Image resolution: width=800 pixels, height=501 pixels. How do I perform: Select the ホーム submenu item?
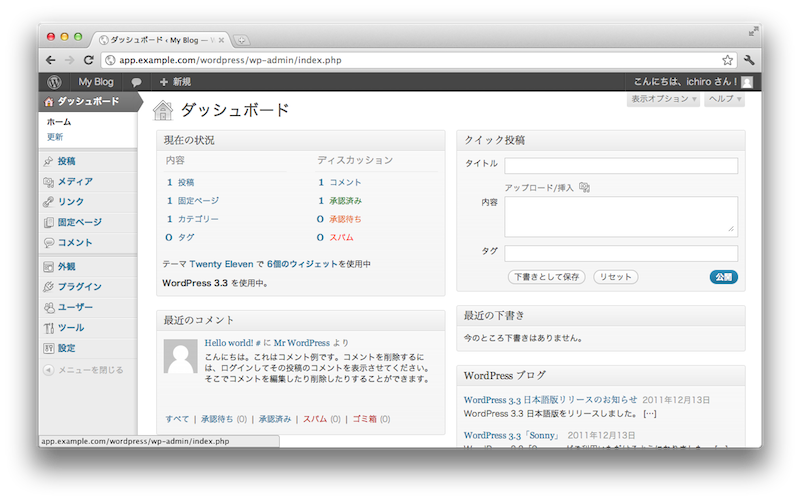click(59, 122)
